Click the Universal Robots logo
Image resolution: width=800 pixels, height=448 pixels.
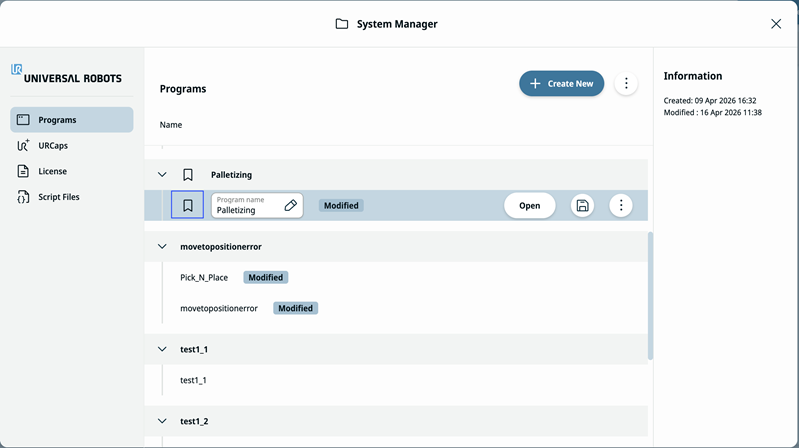click(x=66, y=74)
